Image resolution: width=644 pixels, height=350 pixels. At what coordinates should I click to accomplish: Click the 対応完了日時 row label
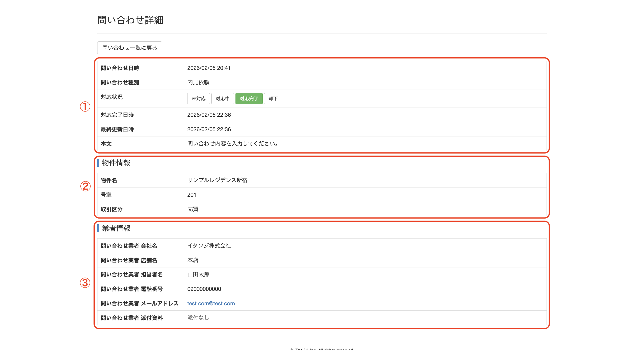click(x=117, y=115)
